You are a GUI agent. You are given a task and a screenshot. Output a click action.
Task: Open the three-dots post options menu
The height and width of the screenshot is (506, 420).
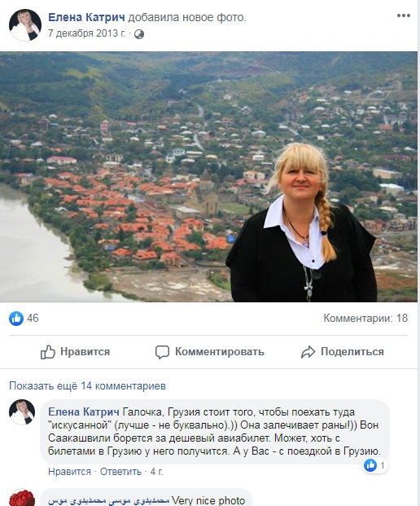(x=403, y=15)
